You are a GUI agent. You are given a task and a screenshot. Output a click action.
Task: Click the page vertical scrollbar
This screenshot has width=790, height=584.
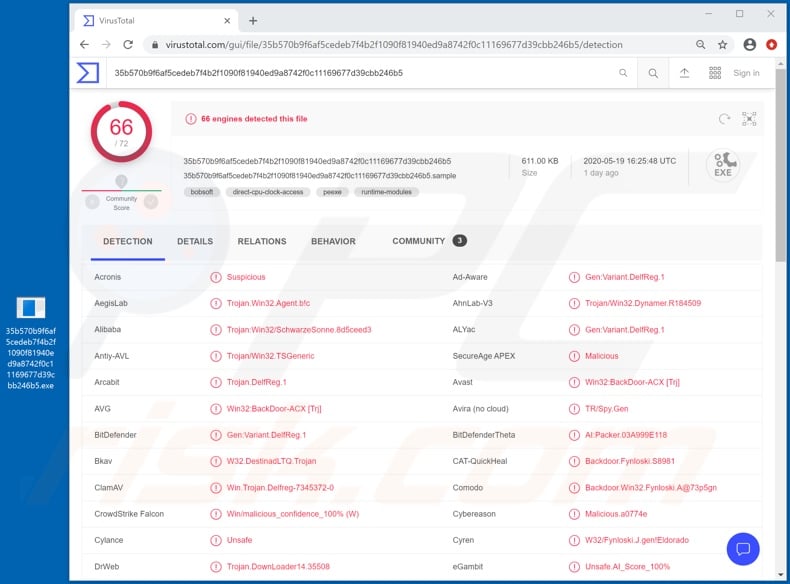tap(780, 166)
